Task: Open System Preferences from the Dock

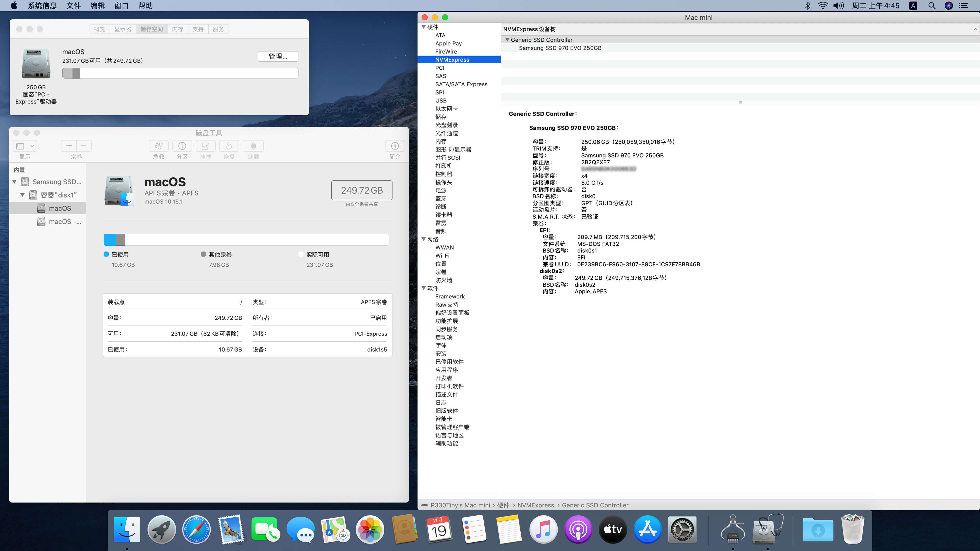Action: pyautogui.click(x=682, y=529)
